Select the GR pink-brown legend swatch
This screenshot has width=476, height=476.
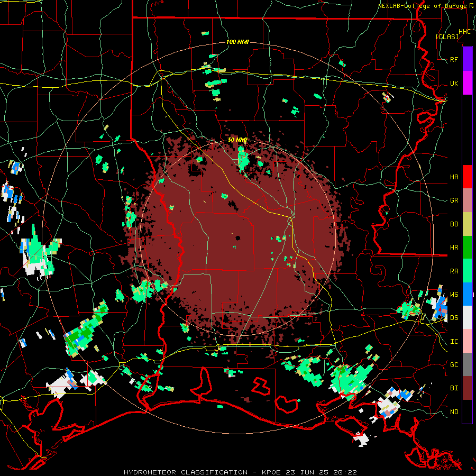[x=467, y=200]
